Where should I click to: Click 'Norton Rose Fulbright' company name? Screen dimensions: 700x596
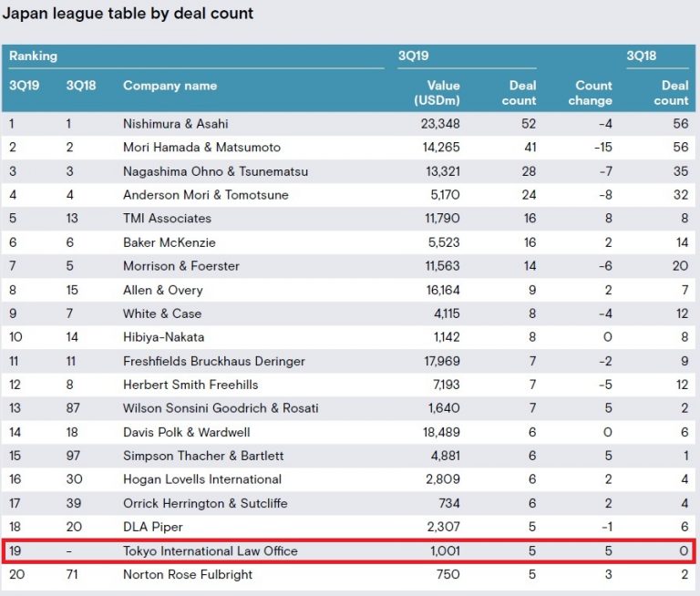[x=188, y=574]
